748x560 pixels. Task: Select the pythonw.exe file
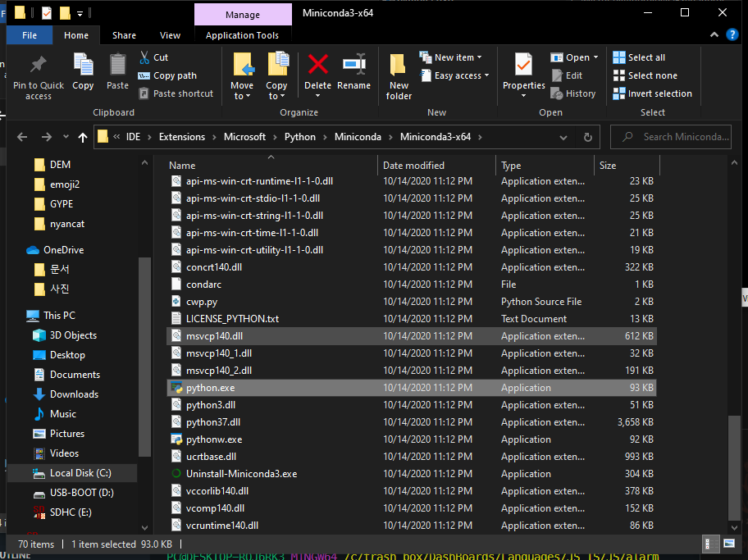[412, 439]
